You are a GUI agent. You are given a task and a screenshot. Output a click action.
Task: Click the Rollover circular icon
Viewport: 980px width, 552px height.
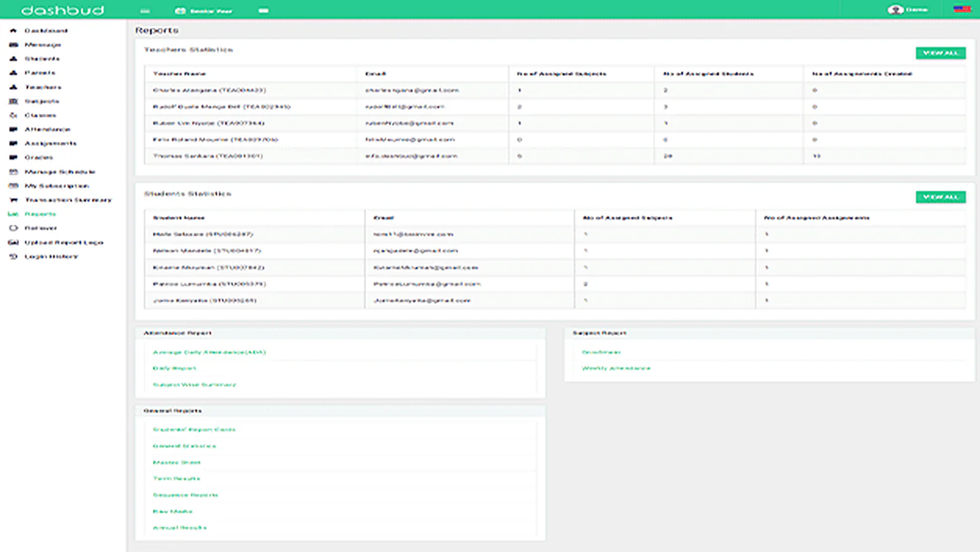point(13,228)
